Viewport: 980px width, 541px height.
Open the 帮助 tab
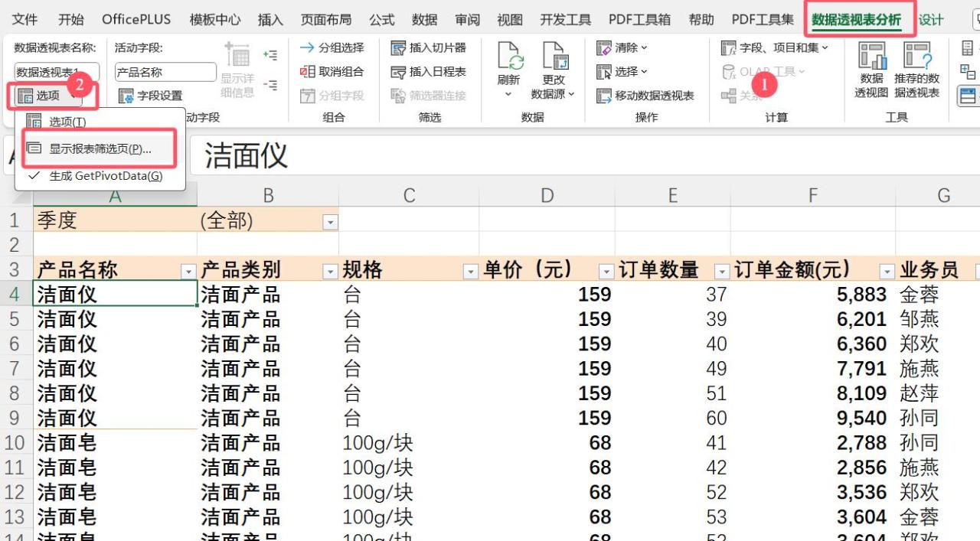[701, 20]
